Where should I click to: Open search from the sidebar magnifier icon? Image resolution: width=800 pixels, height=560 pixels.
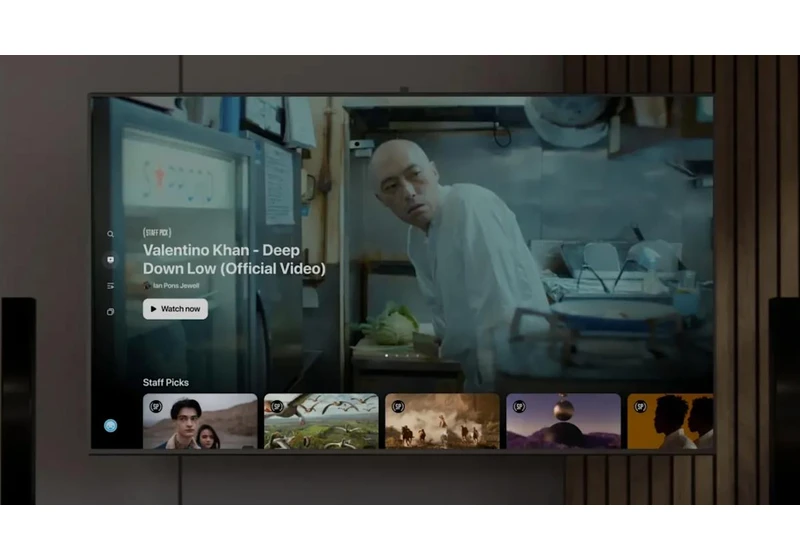(x=110, y=234)
